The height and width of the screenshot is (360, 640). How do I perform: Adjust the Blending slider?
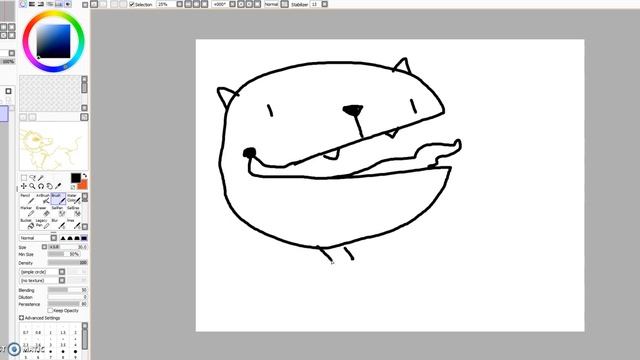(67, 290)
